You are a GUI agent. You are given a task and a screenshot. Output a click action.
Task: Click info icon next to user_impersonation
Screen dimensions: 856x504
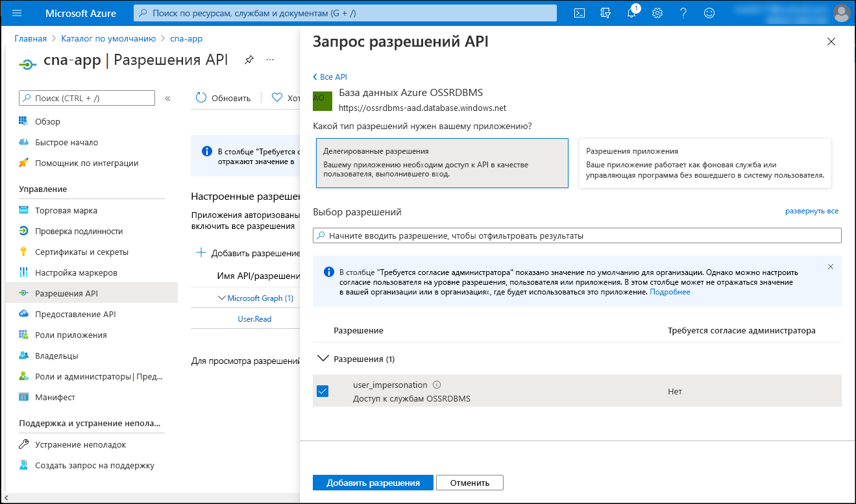[x=437, y=385]
